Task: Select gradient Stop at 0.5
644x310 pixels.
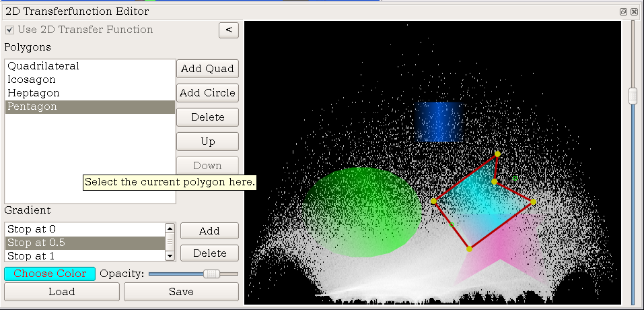Action: coord(85,243)
